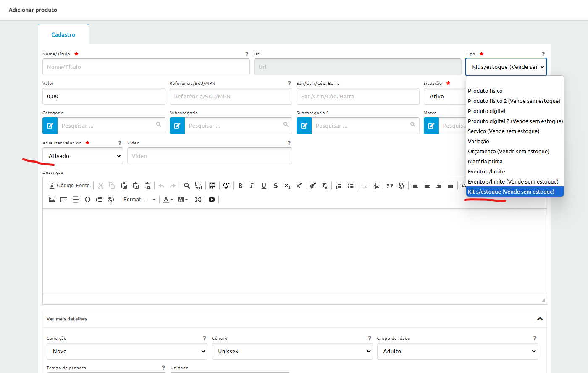This screenshot has height=373, width=588.
Task: Run the ABC spell checker
Action: (226, 186)
